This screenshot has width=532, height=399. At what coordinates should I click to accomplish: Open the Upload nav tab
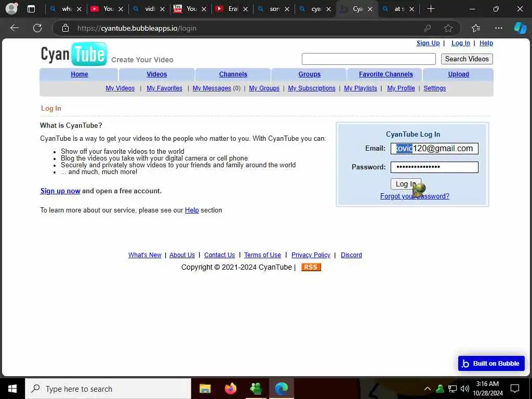[x=458, y=74]
